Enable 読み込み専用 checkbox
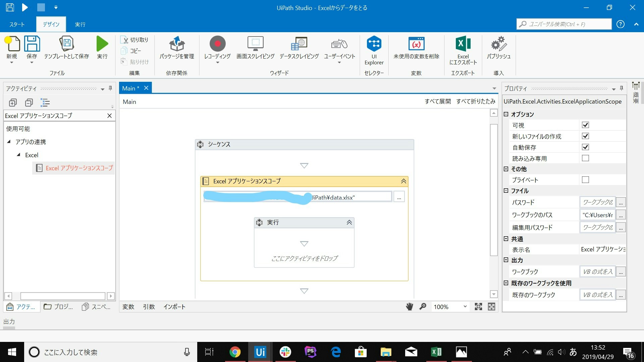Screen dimensions: 644x362 tap(585, 158)
